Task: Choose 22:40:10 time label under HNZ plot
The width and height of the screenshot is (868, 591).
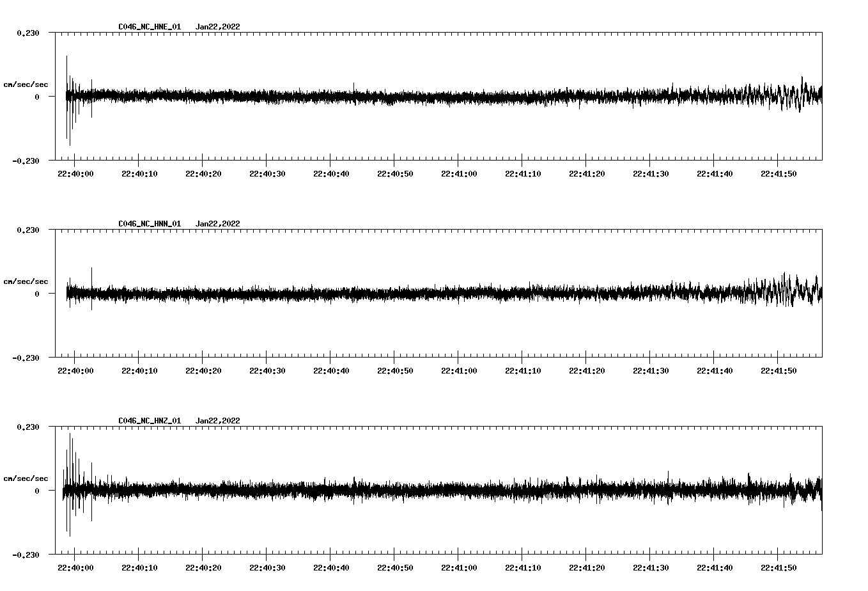Action: (x=139, y=568)
